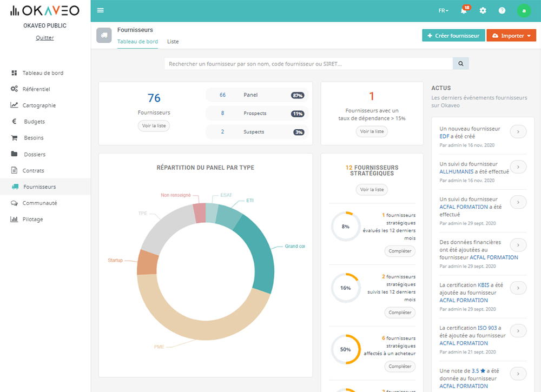541x392 pixels.
Task: Click the Prospects 8 stats row
Action: (257, 114)
